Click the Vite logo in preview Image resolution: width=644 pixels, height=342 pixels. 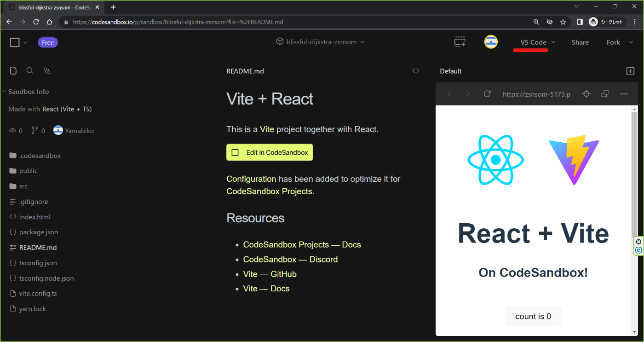[574, 160]
